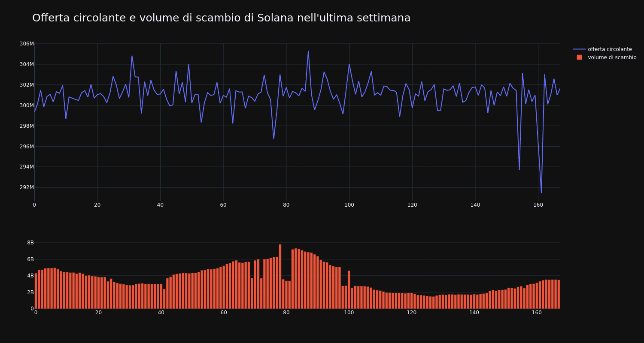Image resolution: width=644 pixels, height=343 pixels.
Task: Click the 304M y-axis label
Action: 27,64
